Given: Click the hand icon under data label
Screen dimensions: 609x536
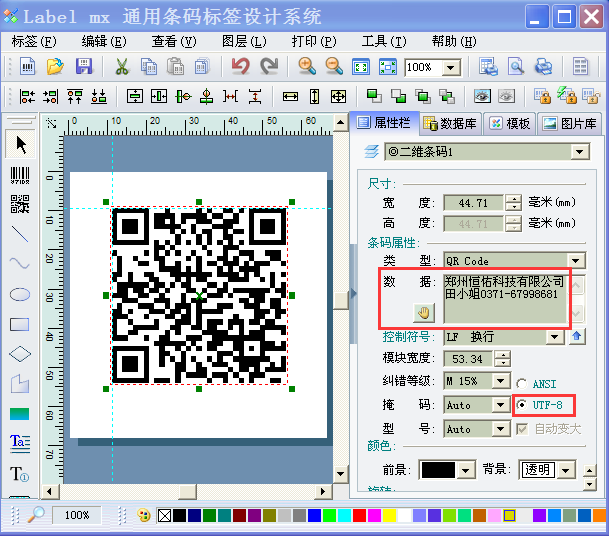Looking at the screenshot, I should click(424, 313).
